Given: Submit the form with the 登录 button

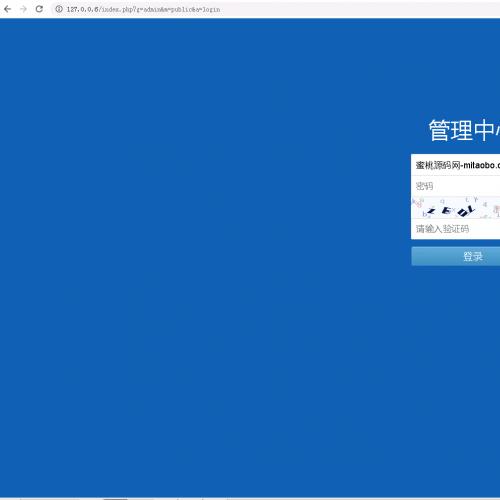Looking at the screenshot, I should point(456,256).
